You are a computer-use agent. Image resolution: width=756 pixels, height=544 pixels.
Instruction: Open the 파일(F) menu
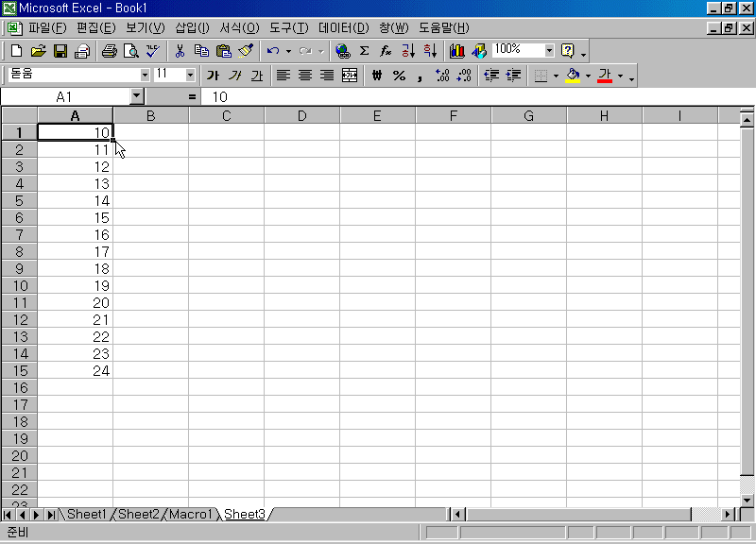point(47,28)
